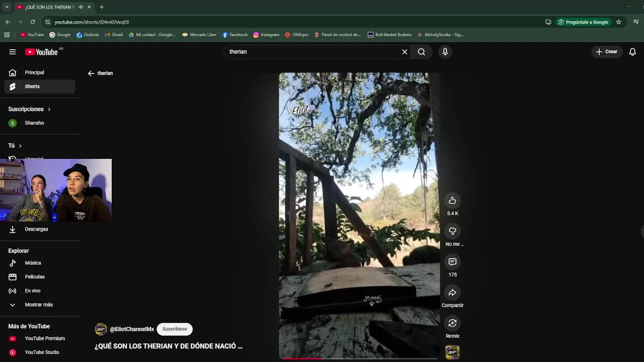Click the site info icon left of URL
The image size is (644, 362).
point(47,22)
